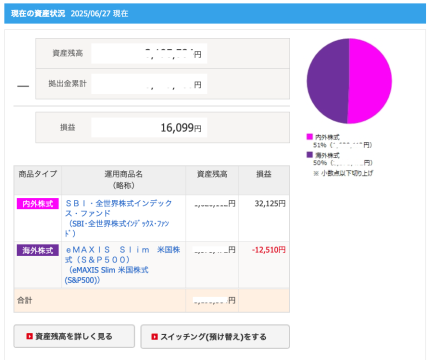
Task: Click the 16,099円 profit value field
Action: click(x=149, y=127)
